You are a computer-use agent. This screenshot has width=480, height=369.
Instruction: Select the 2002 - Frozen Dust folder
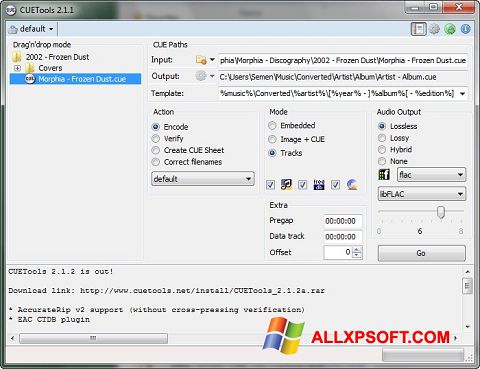(x=57, y=57)
